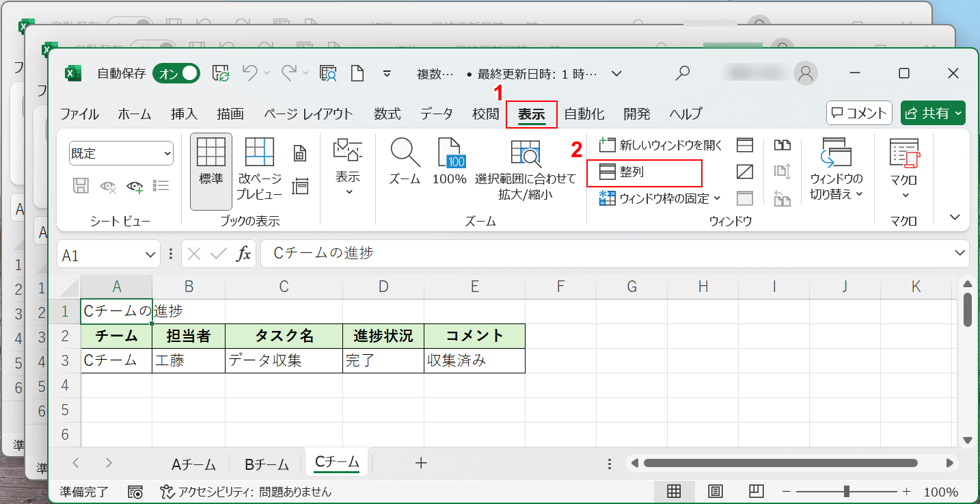This screenshot has width=980, height=504.
Task: Click the user account avatar
Action: (806, 73)
